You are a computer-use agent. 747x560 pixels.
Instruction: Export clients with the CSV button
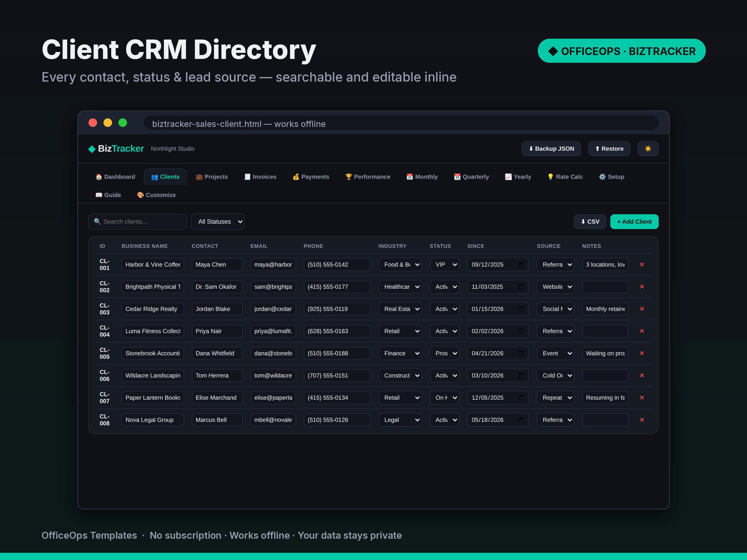tap(590, 222)
